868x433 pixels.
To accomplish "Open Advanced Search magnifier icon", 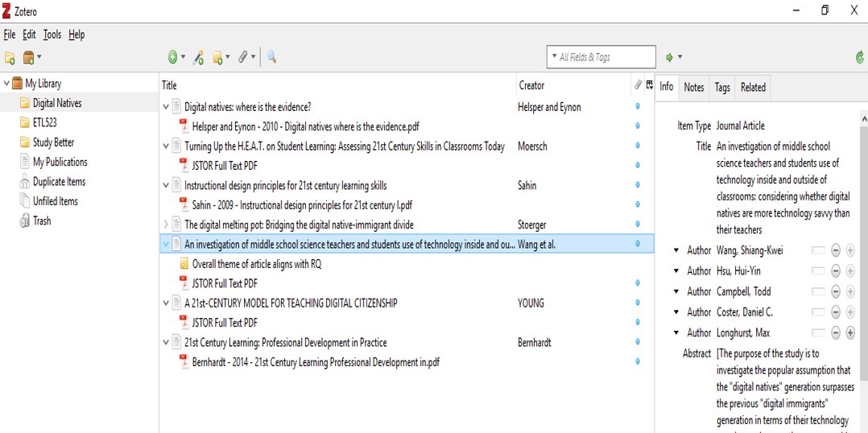I will tap(271, 56).
